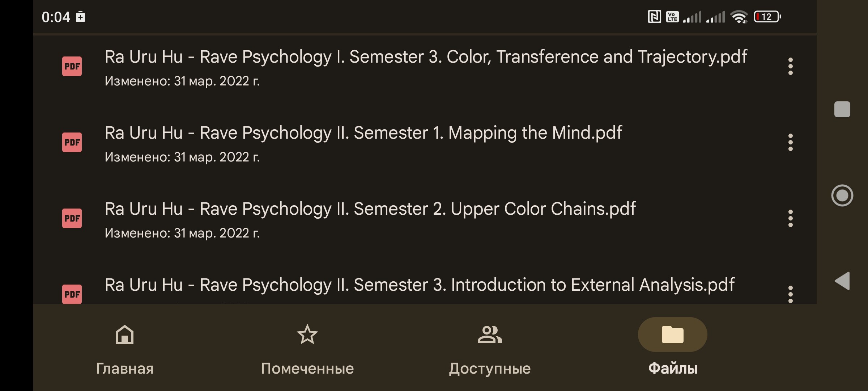Open more options for Upper Color Chains.pdf
Image resolution: width=868 pixels, height=391 pixels.
790,218
